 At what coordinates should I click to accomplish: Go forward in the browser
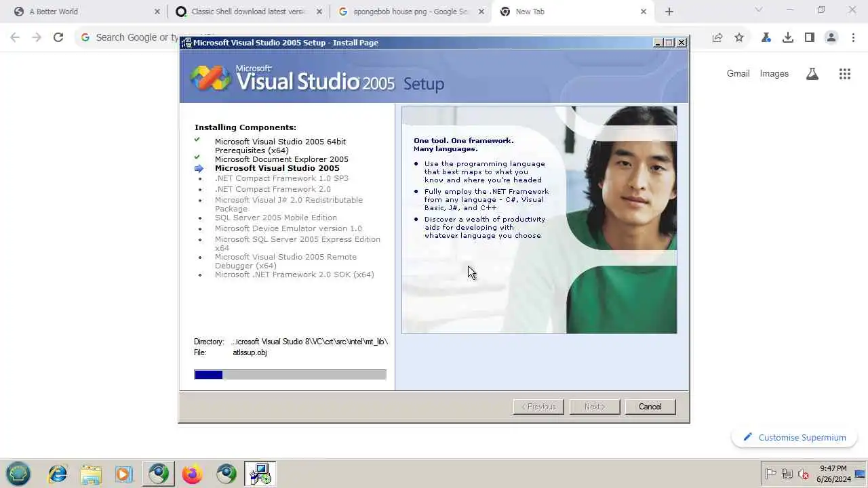point(37,38)
